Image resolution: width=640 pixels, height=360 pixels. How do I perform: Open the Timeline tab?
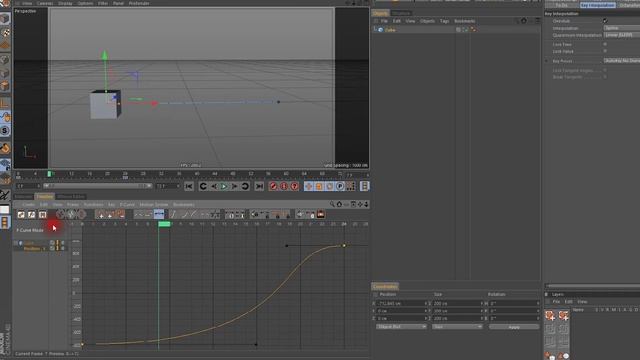click(44, 197)
